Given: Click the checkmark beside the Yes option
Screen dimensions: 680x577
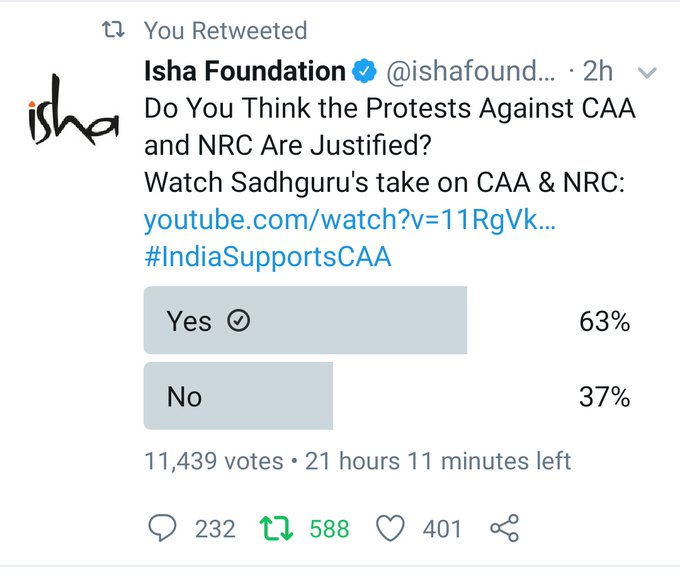Looking at the screenshot, I should point(239,321).
